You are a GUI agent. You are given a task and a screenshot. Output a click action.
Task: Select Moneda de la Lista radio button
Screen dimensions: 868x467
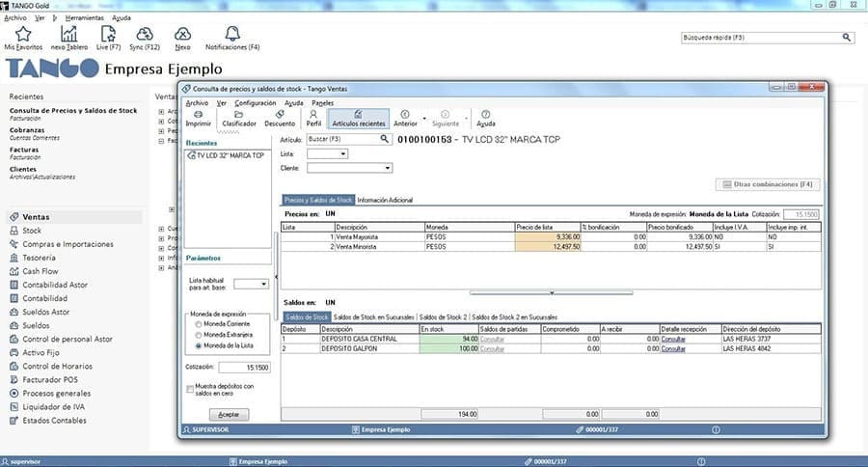point(198,345)
